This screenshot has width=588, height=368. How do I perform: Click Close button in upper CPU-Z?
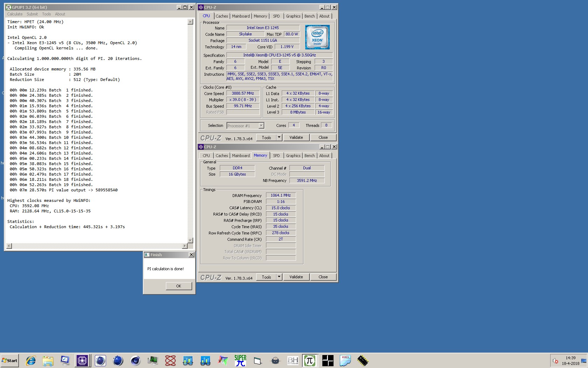tap(323, 137)
